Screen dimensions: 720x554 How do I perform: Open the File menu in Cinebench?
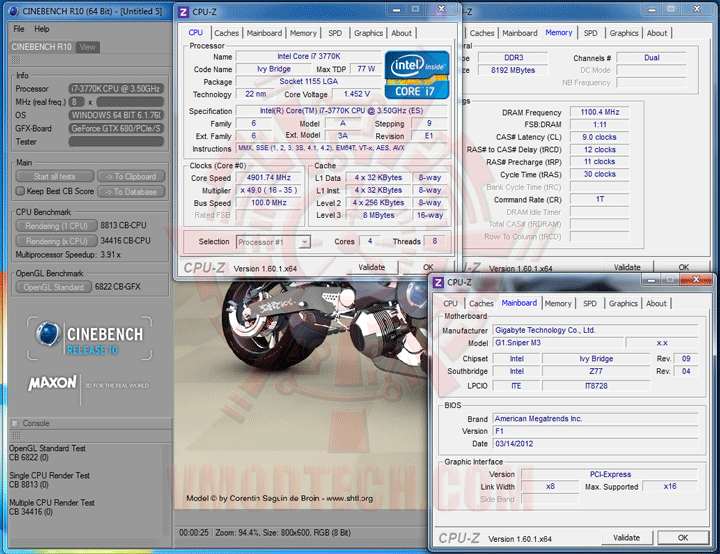(x=19, y=29)
